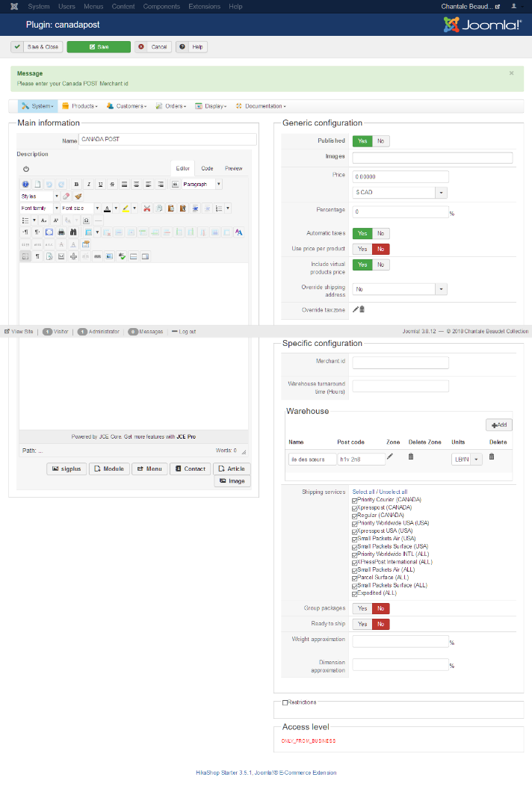
Task: Apply strikethrough formatting in editor
Action: [x=112, y=185]
